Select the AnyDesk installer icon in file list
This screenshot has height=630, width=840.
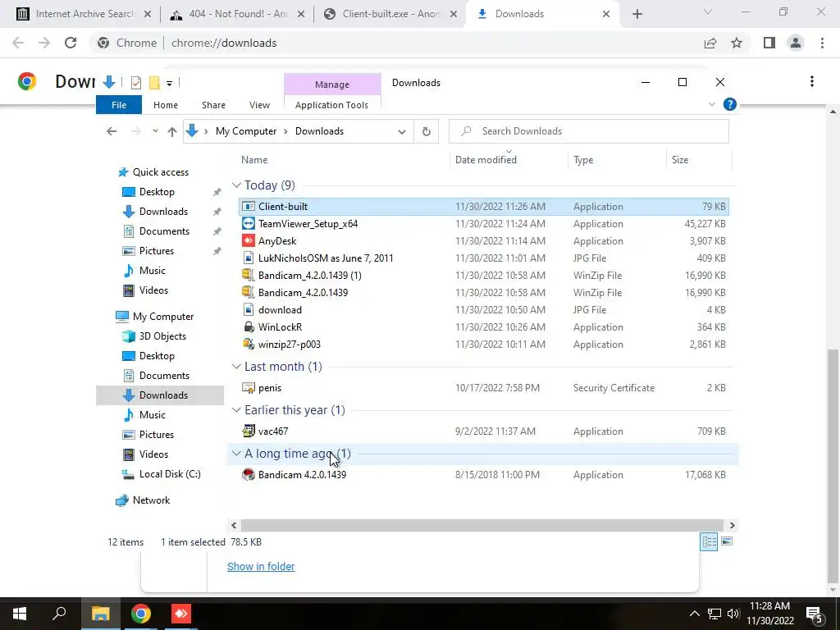[x=248, y=240]
